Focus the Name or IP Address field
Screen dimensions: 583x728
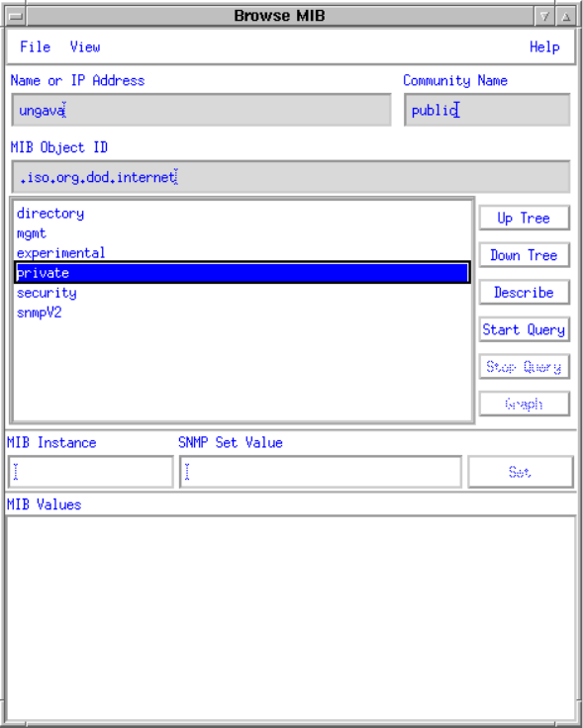[x=201, y=110]
